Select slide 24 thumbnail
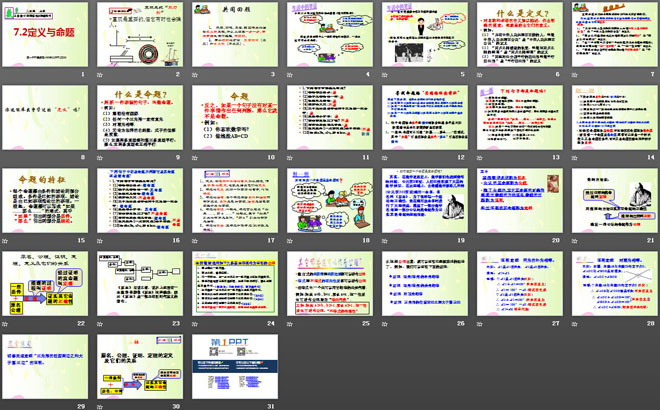Viewport: 660px width, 410px height. click(235, 284)
